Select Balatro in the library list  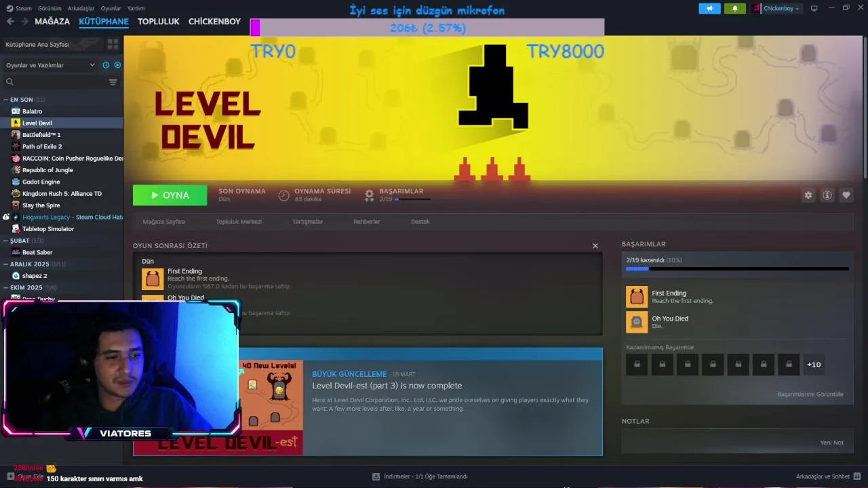pos(62,111)
